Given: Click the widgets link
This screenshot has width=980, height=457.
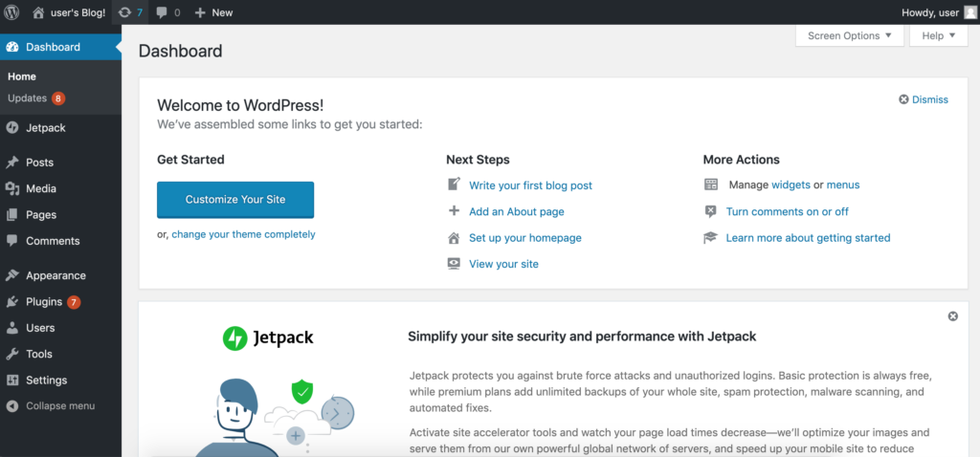Looking at the screenshot, I should click(791, 185).
